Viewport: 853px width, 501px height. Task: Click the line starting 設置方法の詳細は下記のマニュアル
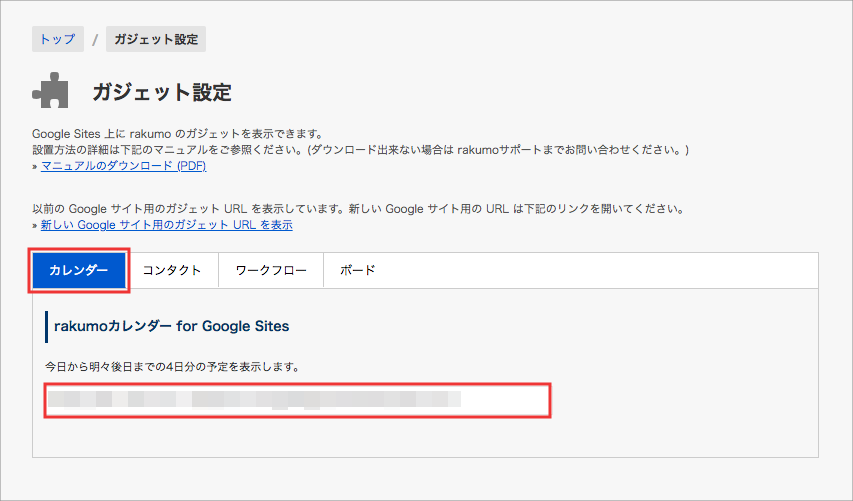point(361,150)
